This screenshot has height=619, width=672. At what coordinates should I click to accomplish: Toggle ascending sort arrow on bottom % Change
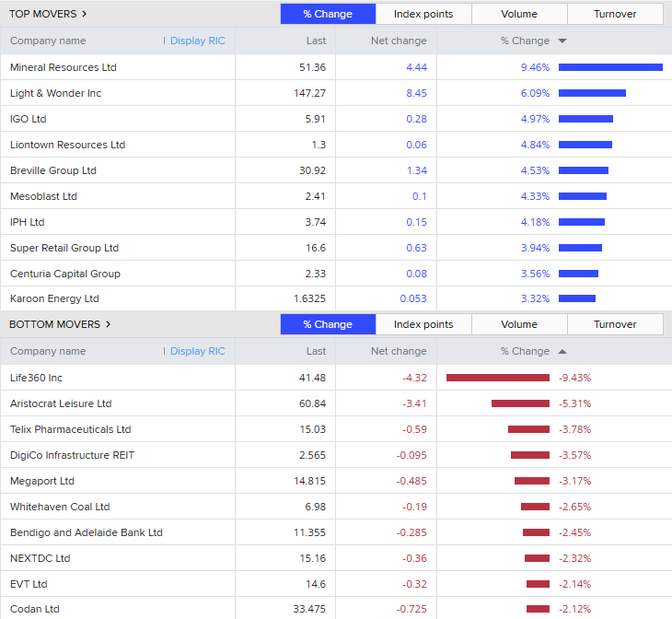pos(562,351)
